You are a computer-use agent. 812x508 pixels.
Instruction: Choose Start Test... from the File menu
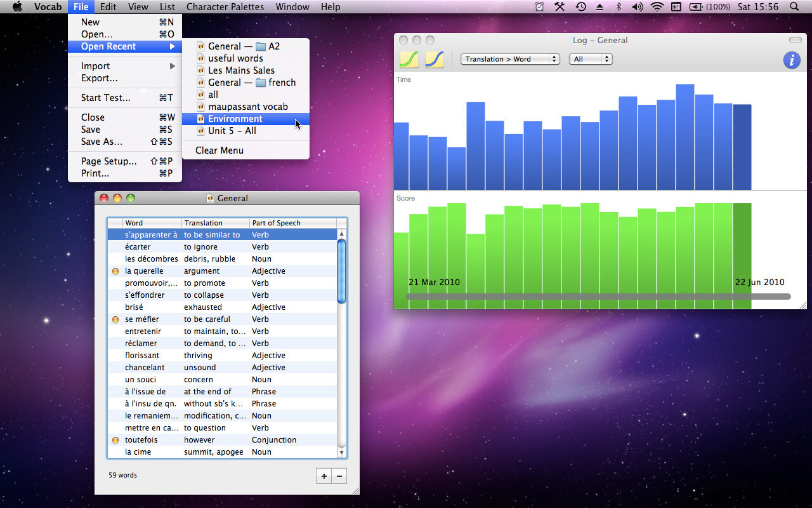(125, 98)
